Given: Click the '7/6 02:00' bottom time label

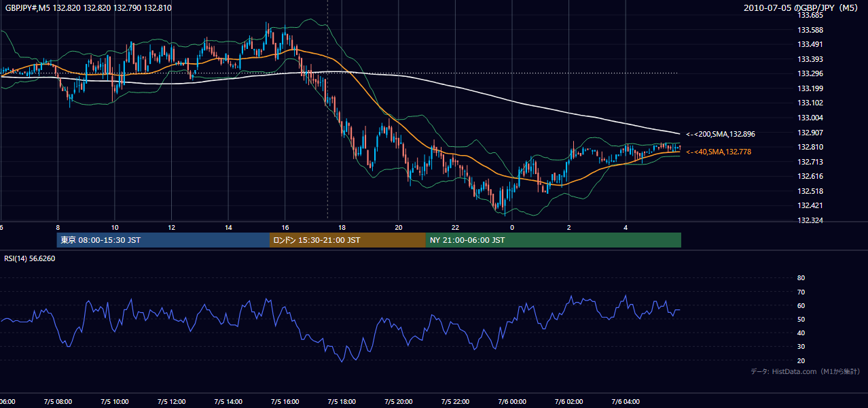Looking at the screenshot, I should point(569,402).
